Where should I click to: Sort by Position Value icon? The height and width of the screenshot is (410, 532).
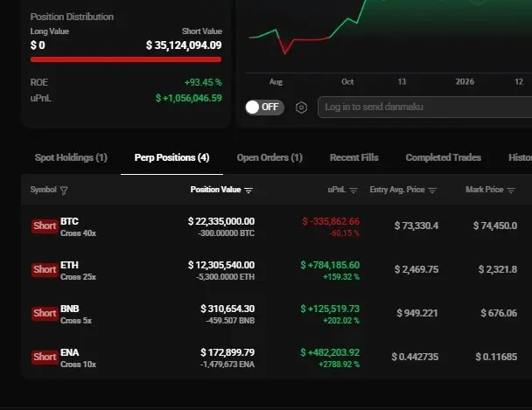point(248,191)
